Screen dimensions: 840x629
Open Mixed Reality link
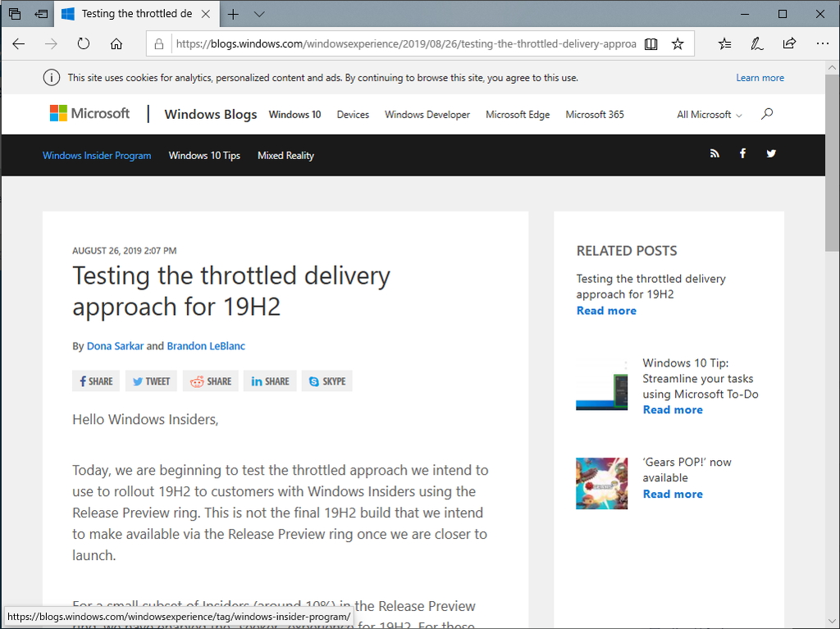click(x=285, y=155)
